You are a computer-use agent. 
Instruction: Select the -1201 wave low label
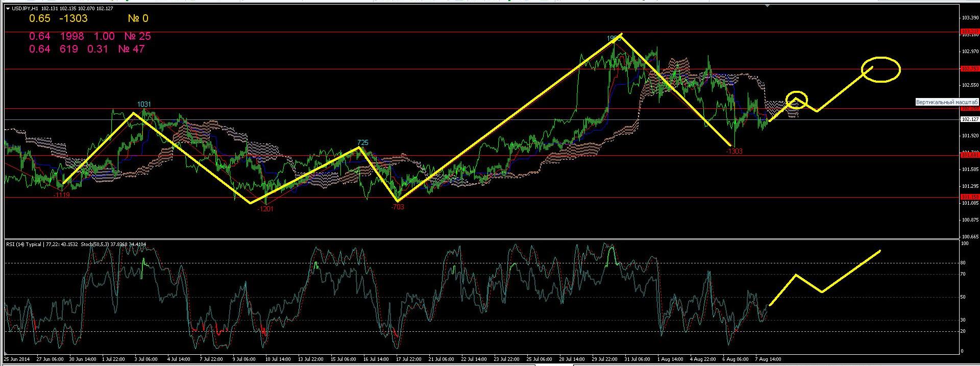pyautogui.click(x=265, y=209)
